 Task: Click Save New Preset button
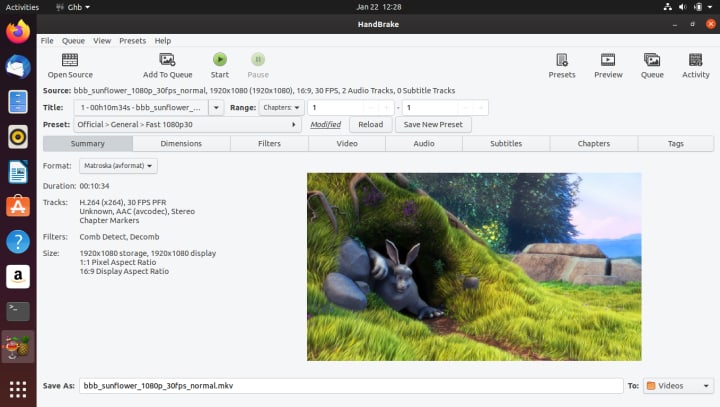click(x=433, y=124)
